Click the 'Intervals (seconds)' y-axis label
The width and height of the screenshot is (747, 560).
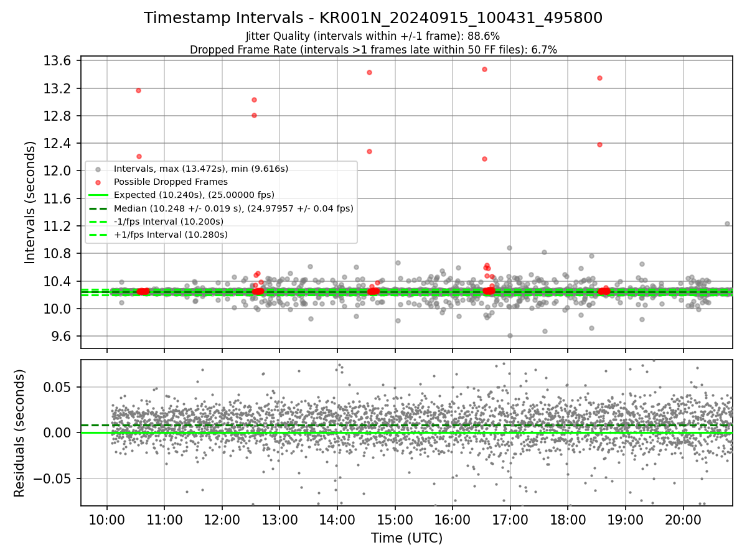pyautogui.click(x=31, y=202)
